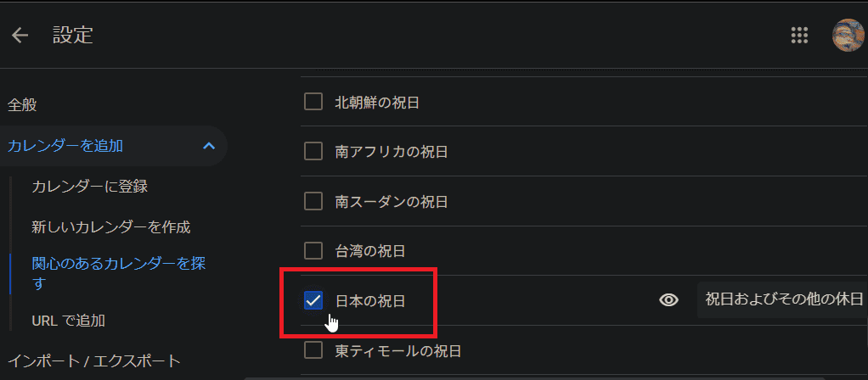Open インポート / エクスポート section
868x380 pixels.
93,361
